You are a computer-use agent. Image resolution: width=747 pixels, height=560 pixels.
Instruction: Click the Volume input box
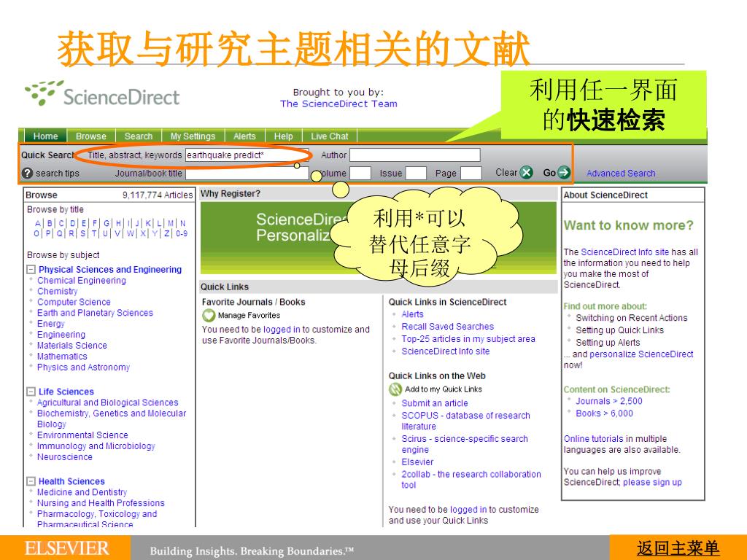(360, 174)
